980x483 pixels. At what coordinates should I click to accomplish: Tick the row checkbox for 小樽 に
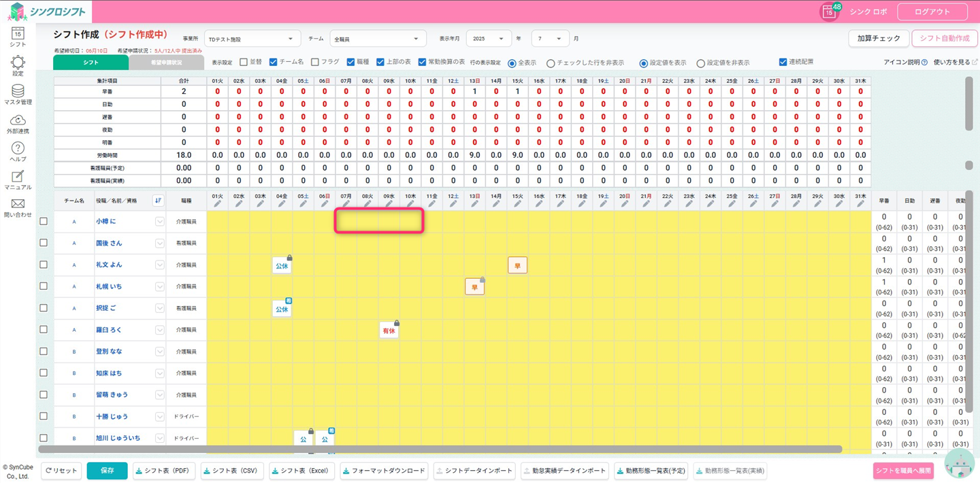point(44,221)
